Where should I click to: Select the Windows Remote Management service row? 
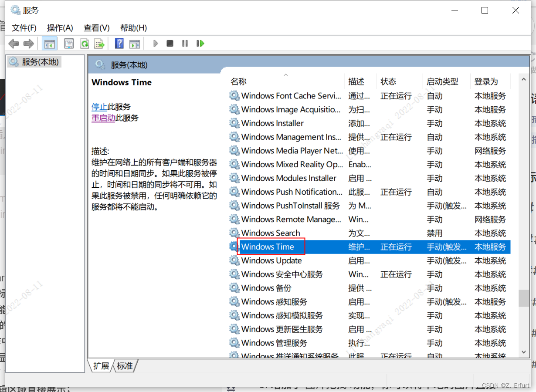click(x=370, y=220)
